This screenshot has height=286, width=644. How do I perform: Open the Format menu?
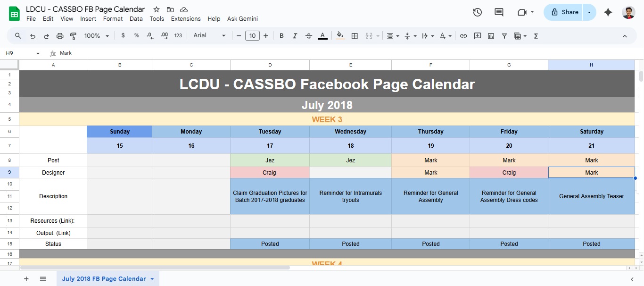[113, 19]
